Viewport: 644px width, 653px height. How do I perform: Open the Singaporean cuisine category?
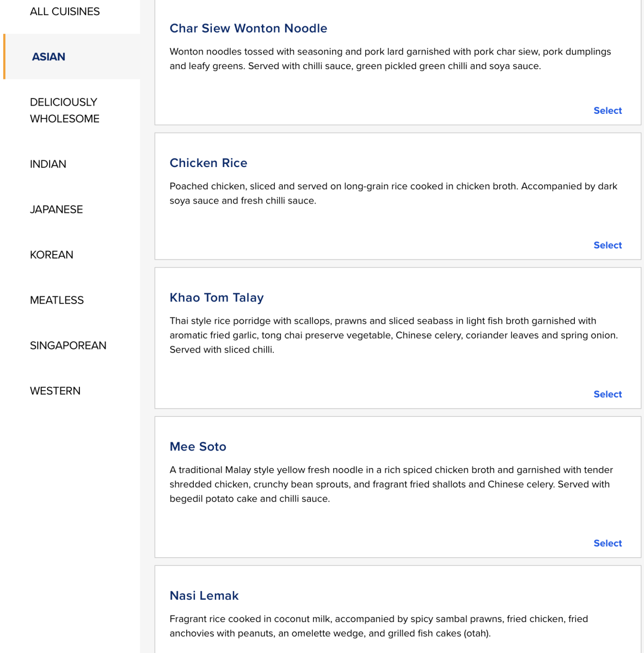[68, 346]
